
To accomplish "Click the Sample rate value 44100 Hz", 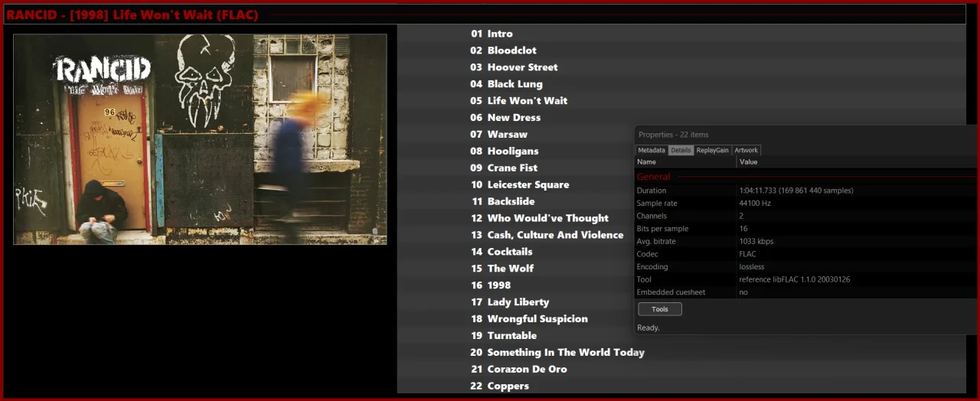I will [755, 204].
